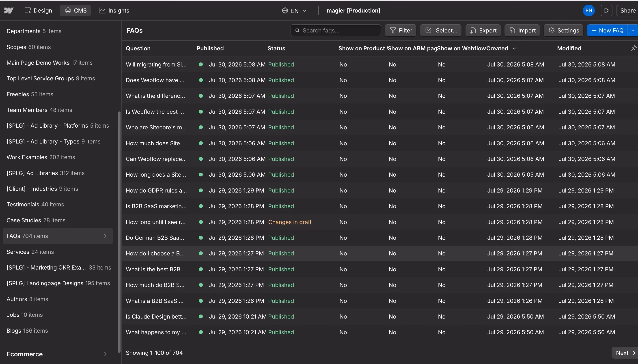
Task: Open FAQs collection Settings
Action: pyautogui.click(x=564, y=30)
